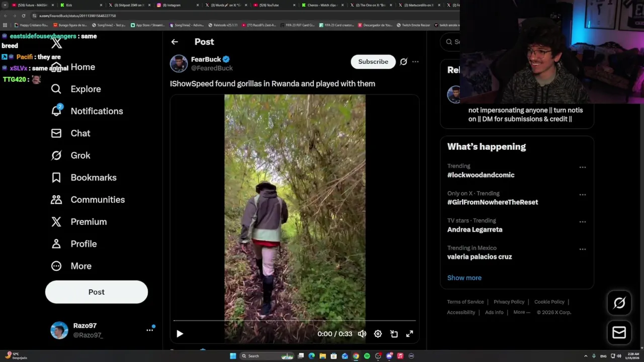
Task: Open options for Andrea Legarreta trend
Action: coord(583,222)
